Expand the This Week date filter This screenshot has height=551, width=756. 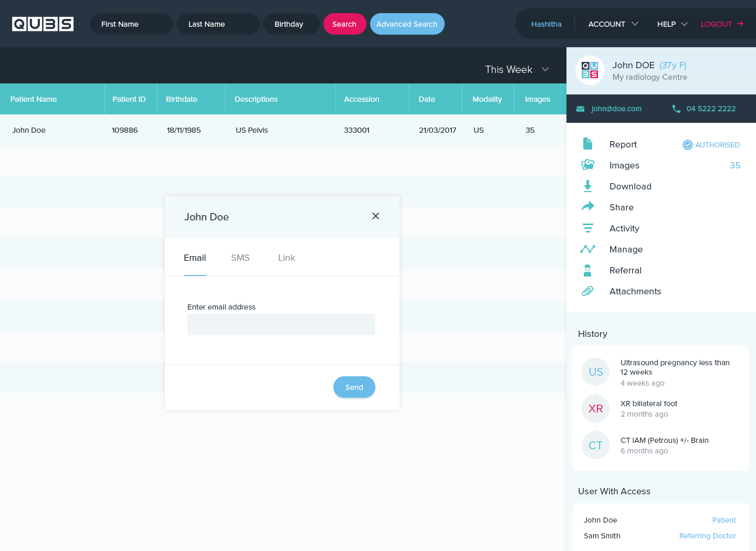[x=517, y=69]
